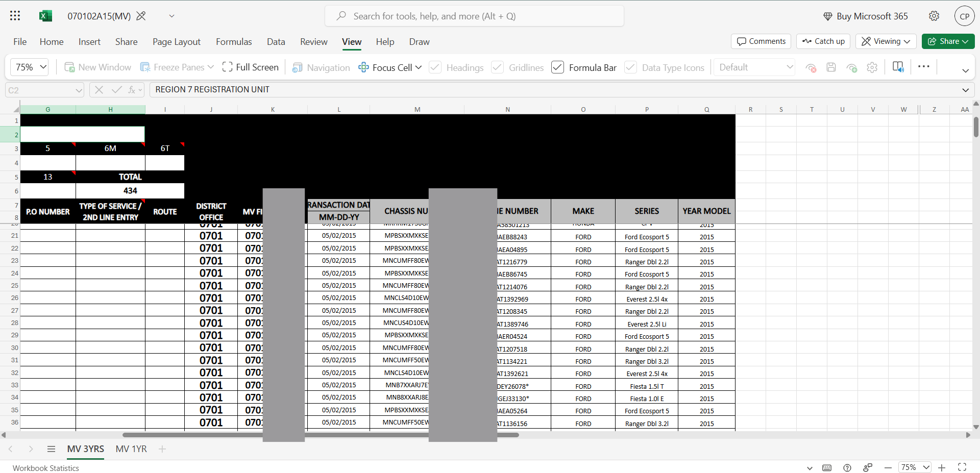980x473 pixels.
Task: Toggle the Gridlines checkbox
Action: click(x=497, y=67)
